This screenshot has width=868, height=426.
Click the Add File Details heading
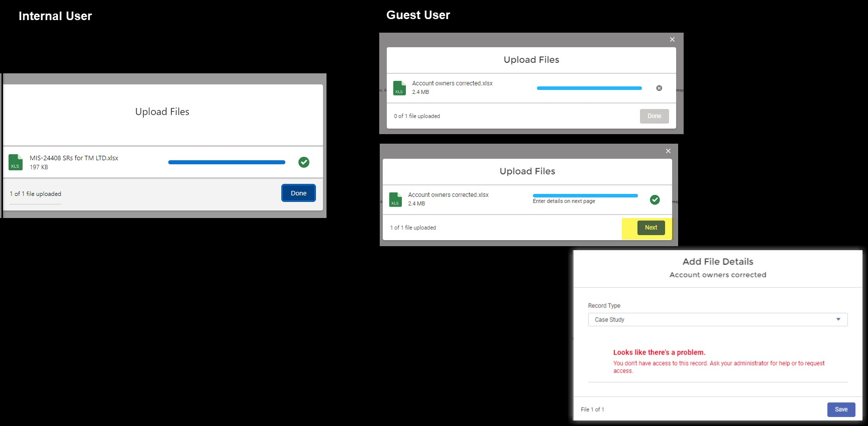718,261
